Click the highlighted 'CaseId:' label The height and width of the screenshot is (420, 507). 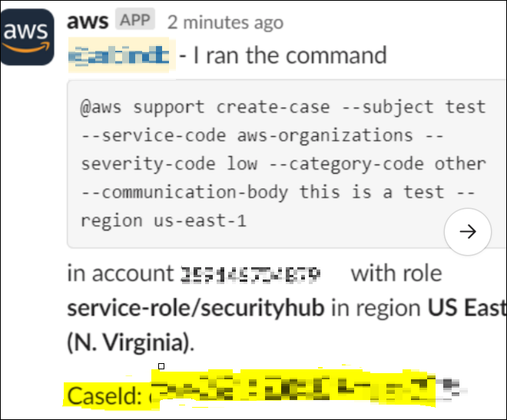click(104, 396)
